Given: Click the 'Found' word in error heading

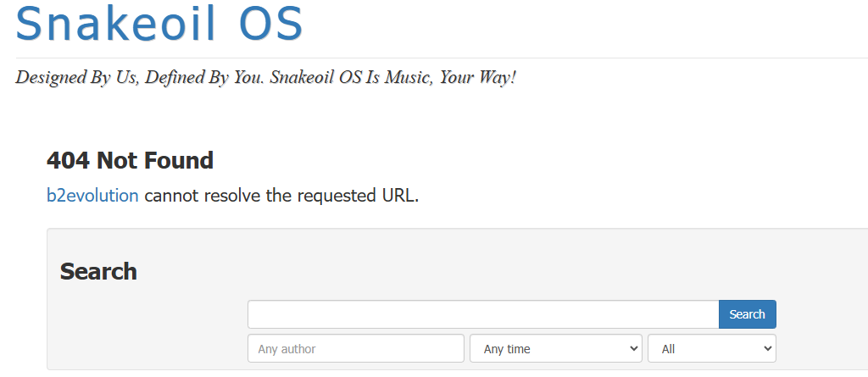Looking at the screenshot, I should [x=179, y=161].
